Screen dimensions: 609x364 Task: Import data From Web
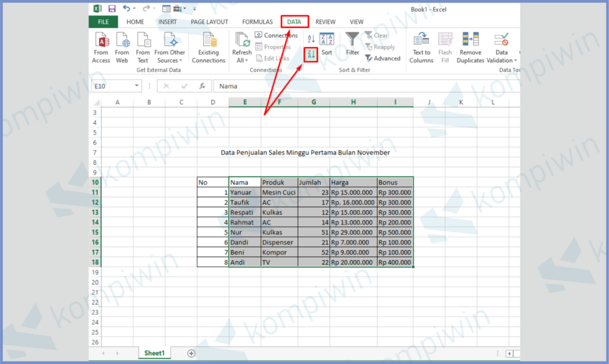tap(122, 48)
